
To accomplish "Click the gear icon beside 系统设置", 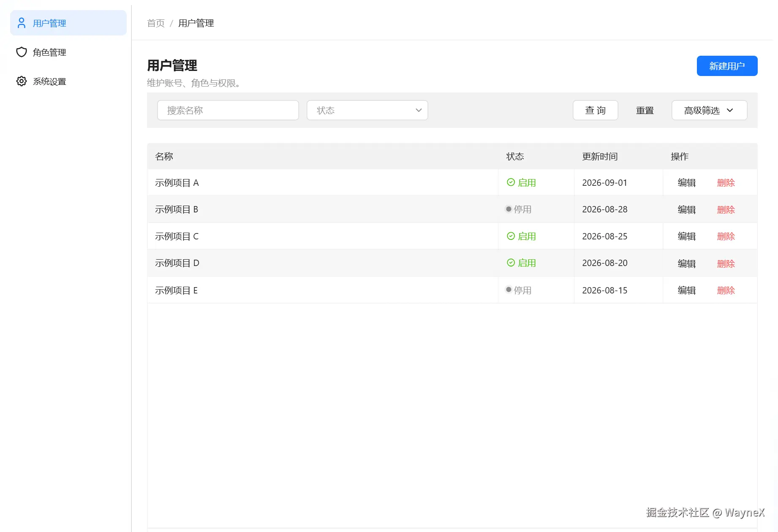I will pyautogui.click(x=22, y=81).
